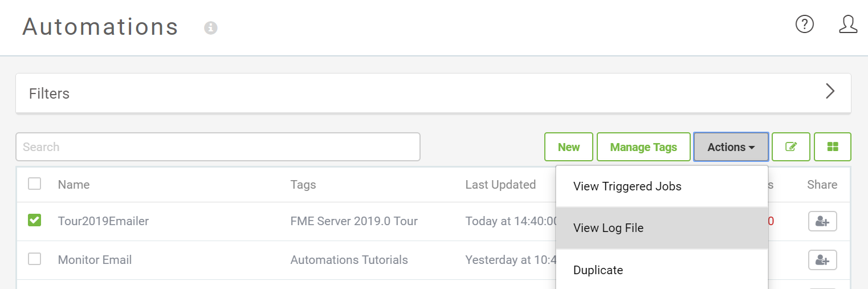Click the info icon beside Automations title
The height and width of the screenshot is (289, 868).
211,27
